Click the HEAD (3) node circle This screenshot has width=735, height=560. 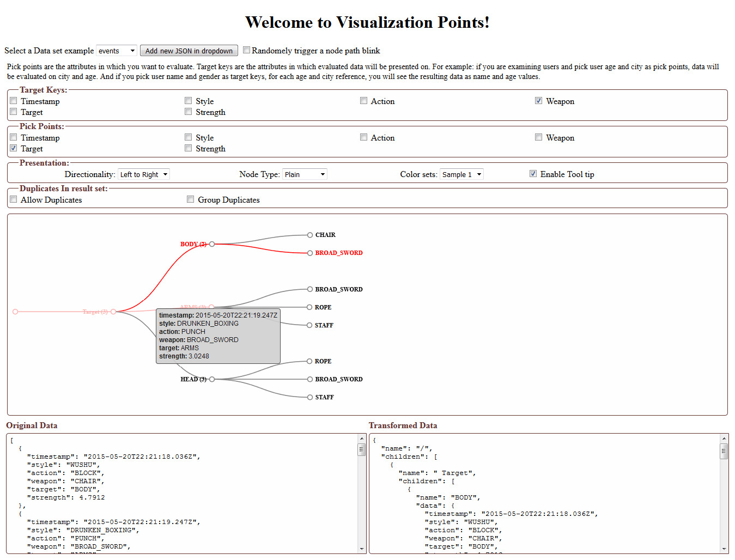[212, 379]
